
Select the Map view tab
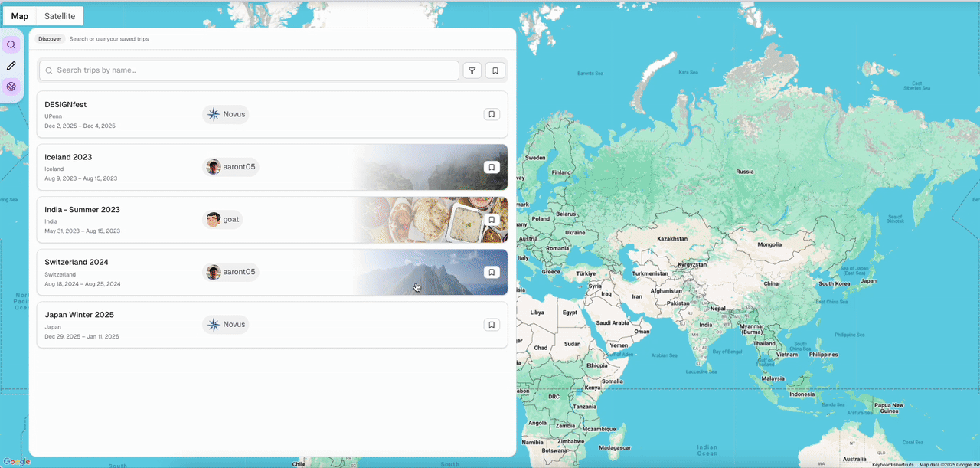coord(20,16)
